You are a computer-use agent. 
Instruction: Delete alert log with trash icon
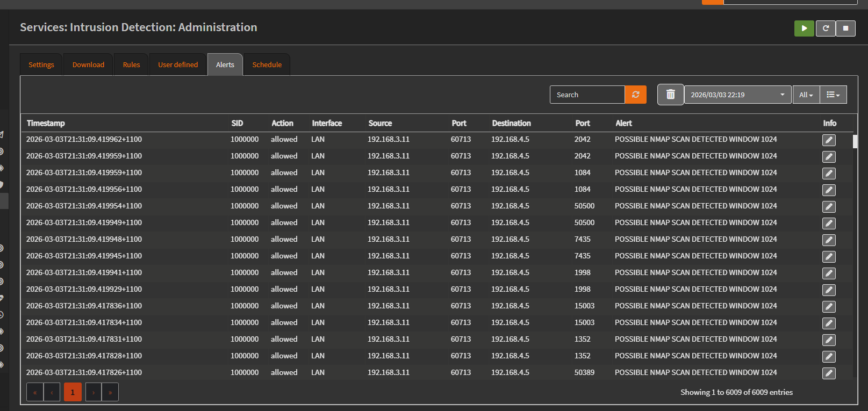click(670, 95)
